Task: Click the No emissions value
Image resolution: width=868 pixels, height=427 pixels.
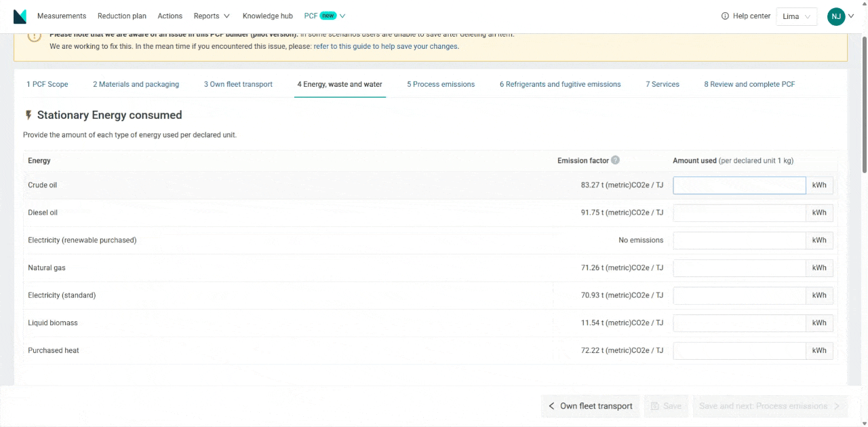Action: [x=641, y=240]
